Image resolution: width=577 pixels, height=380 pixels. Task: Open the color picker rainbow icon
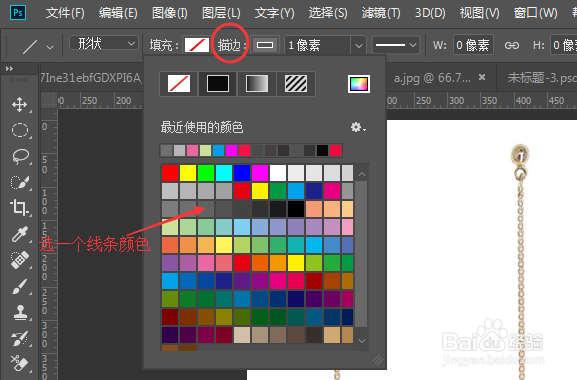pyautogui.click(x=359, y=84)
